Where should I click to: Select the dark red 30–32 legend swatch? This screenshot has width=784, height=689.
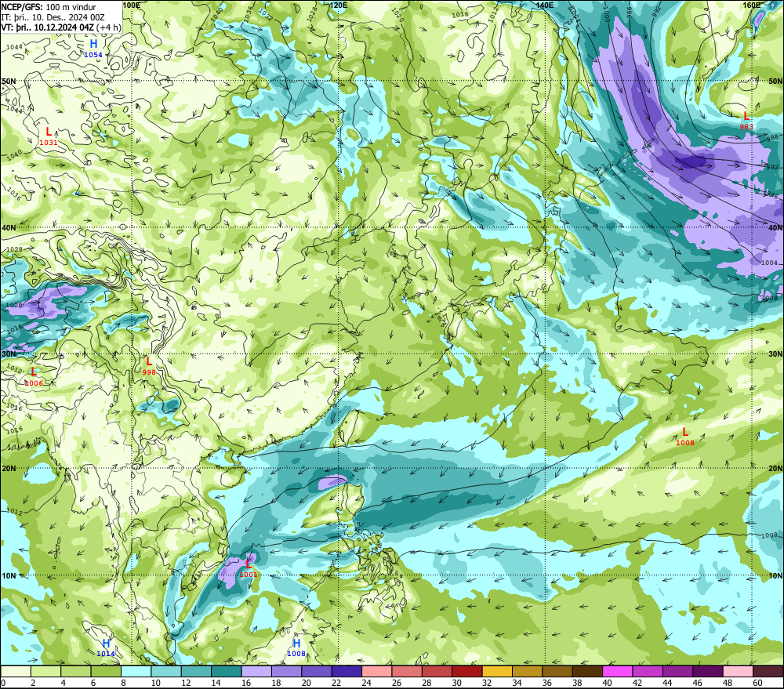[467, 671]
